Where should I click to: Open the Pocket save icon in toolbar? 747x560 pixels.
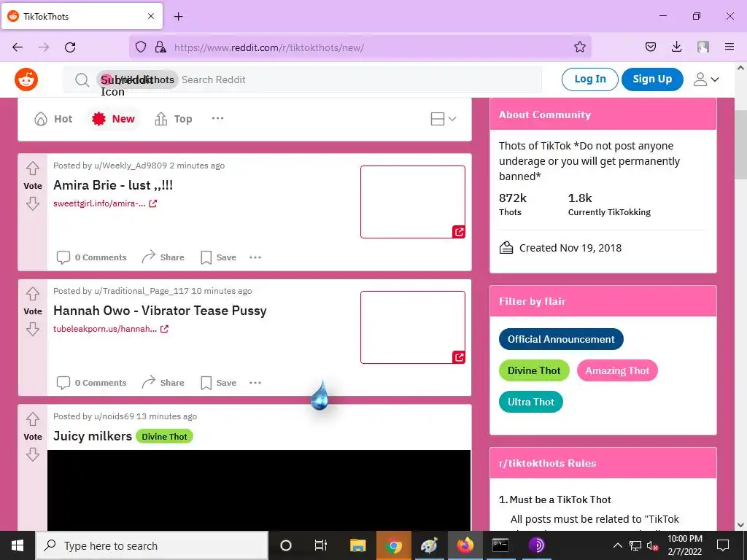(x=650, y=47)
